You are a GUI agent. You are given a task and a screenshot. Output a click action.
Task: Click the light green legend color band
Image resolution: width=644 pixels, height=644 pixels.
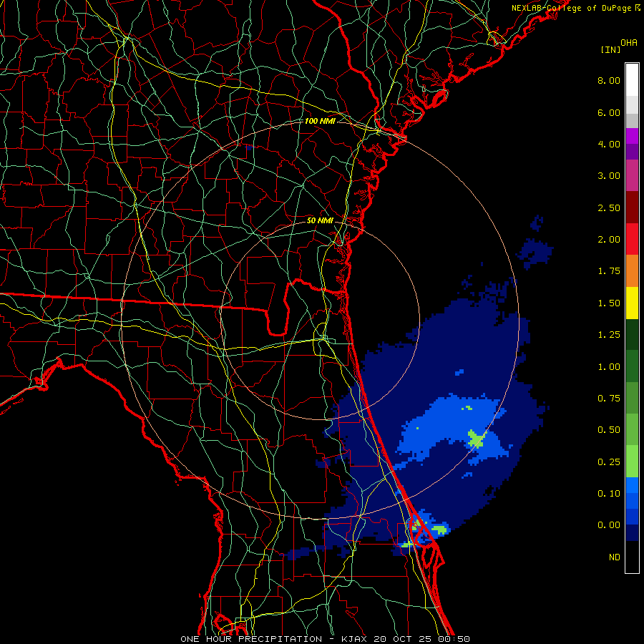(x=632, y=462)
